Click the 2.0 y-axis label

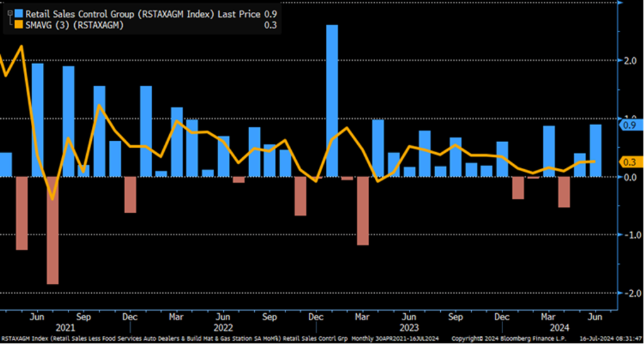tap(629, 61)
